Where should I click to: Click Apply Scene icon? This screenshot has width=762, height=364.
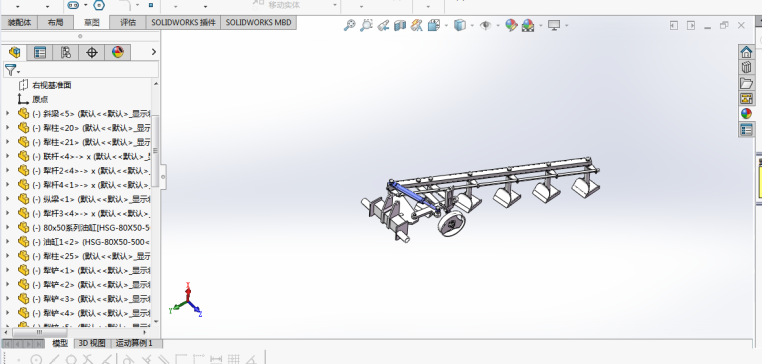[x=528, y=25]
